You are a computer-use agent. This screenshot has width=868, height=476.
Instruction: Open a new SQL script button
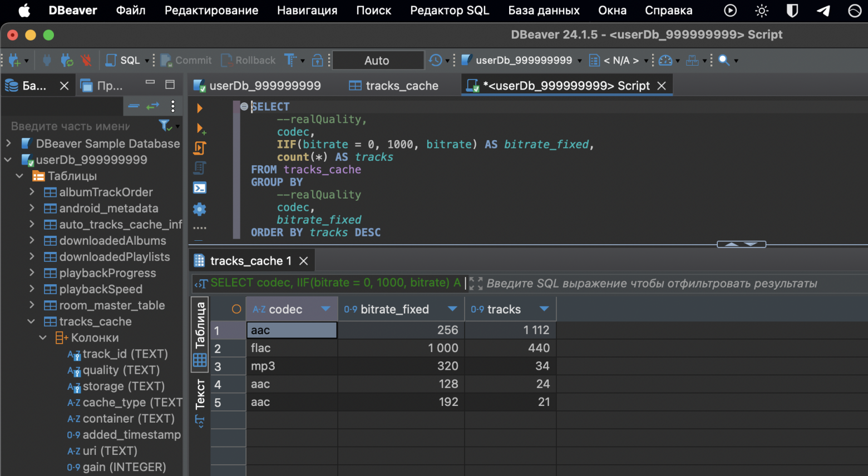pyautogui.click(x=123, y=60)
